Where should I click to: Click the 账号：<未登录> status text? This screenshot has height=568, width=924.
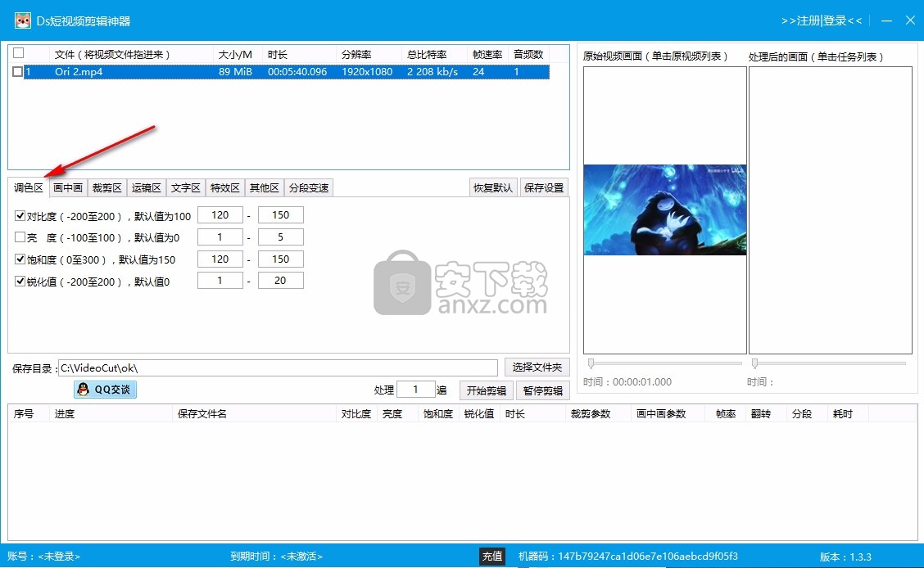tap(43, 557)
